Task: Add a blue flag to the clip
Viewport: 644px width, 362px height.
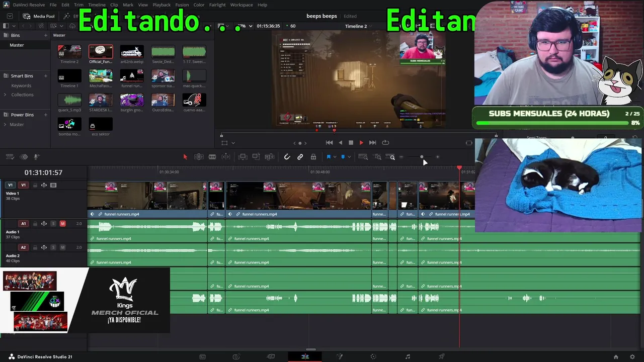Action: (329, 157)
